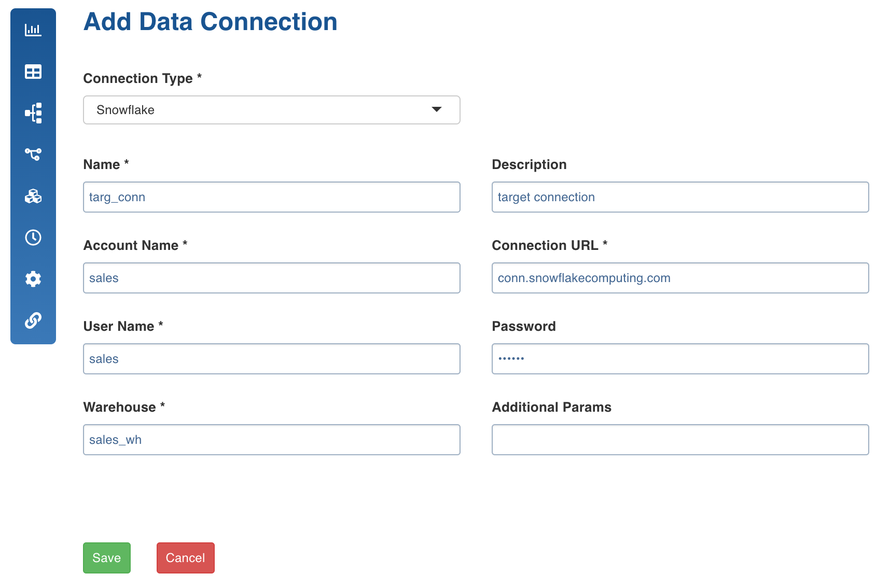Click the Description field with target connection
890x588 pixels.
tap(680, 197)
